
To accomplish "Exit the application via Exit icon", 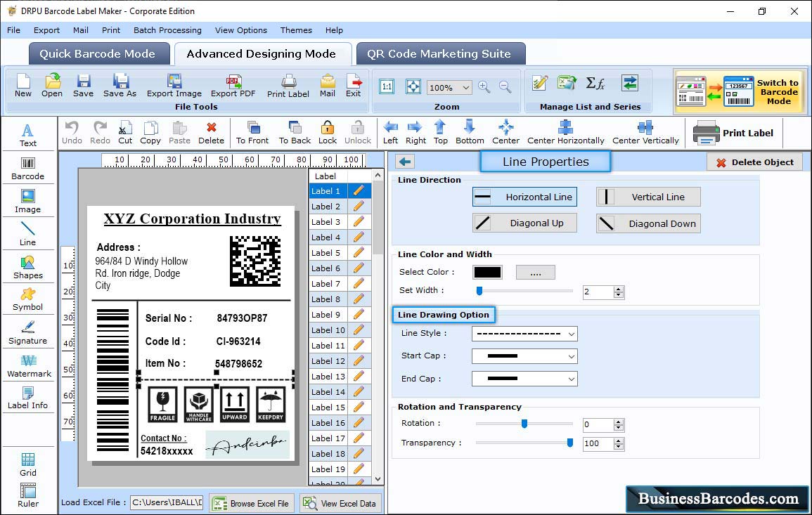I will [354, 86].
